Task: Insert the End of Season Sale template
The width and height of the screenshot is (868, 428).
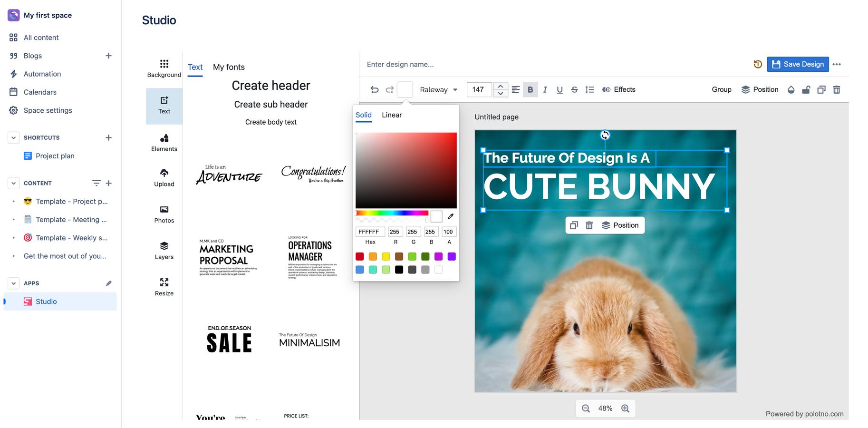Action: (229, 340)
